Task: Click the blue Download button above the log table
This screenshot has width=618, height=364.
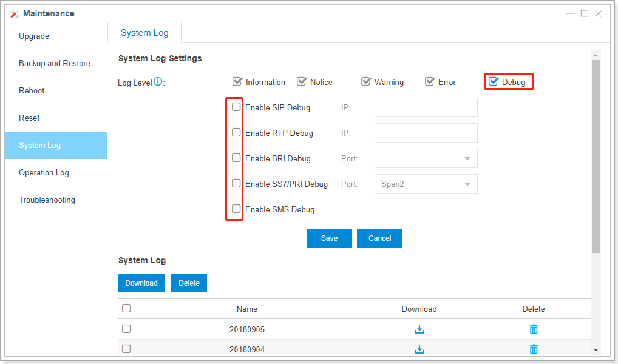Action: pyautogui.click(x=141, y=283)
